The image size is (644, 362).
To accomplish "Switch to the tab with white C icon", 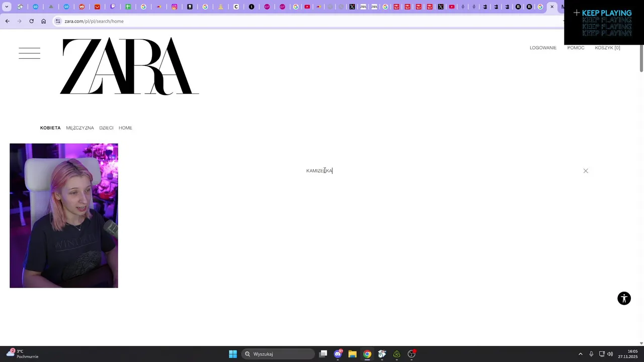I will [x=236, y=7].
